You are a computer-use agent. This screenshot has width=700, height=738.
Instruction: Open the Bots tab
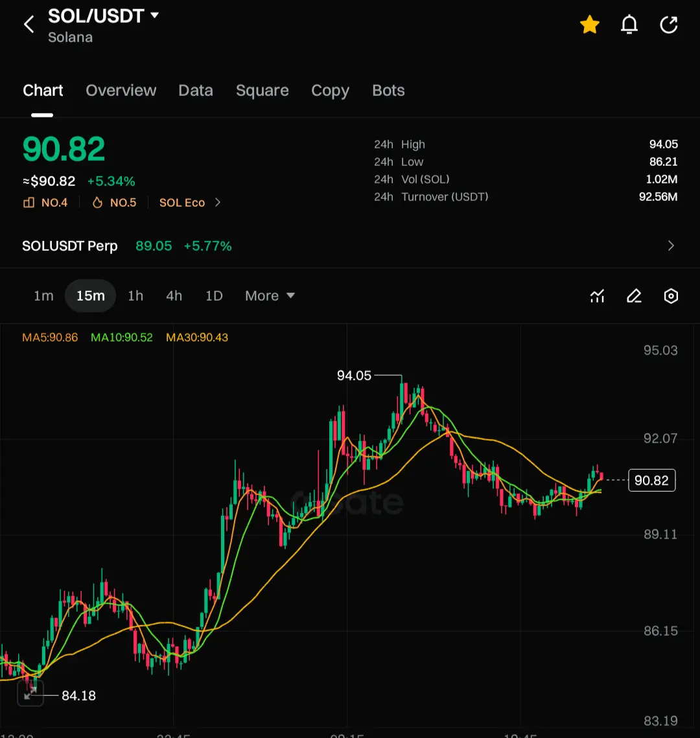pyautogui.click(x=388, y=90)
